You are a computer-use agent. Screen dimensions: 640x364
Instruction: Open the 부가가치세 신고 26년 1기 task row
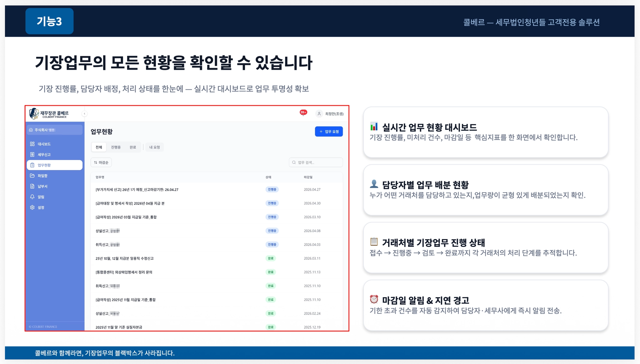(x=137, y=190)
